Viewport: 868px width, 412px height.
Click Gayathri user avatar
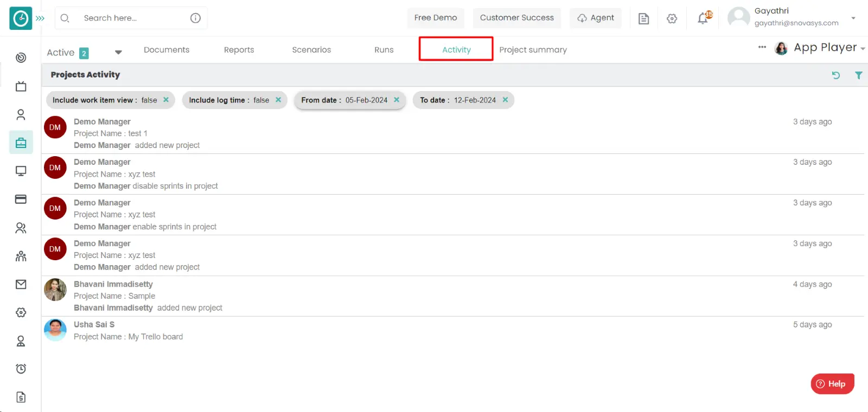tap(738, 17)
